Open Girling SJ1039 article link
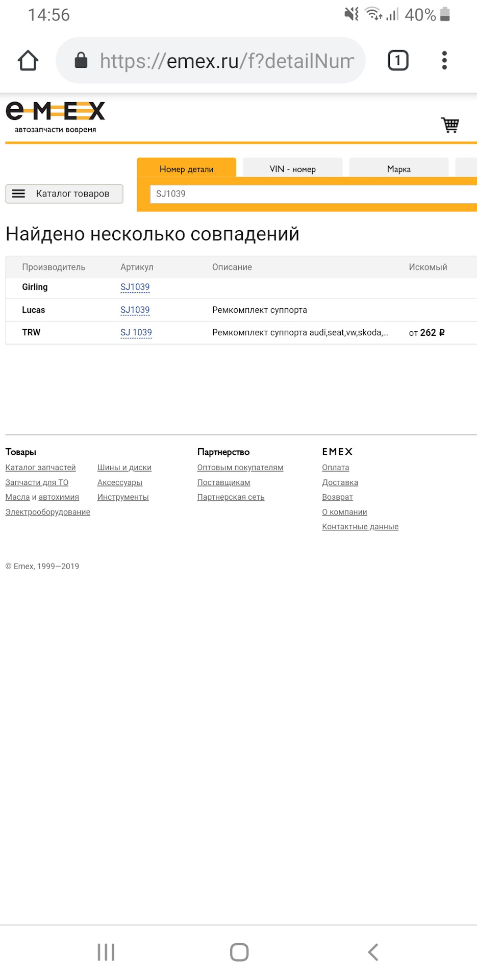The image size is (477, 980). [x=135, y=287]
